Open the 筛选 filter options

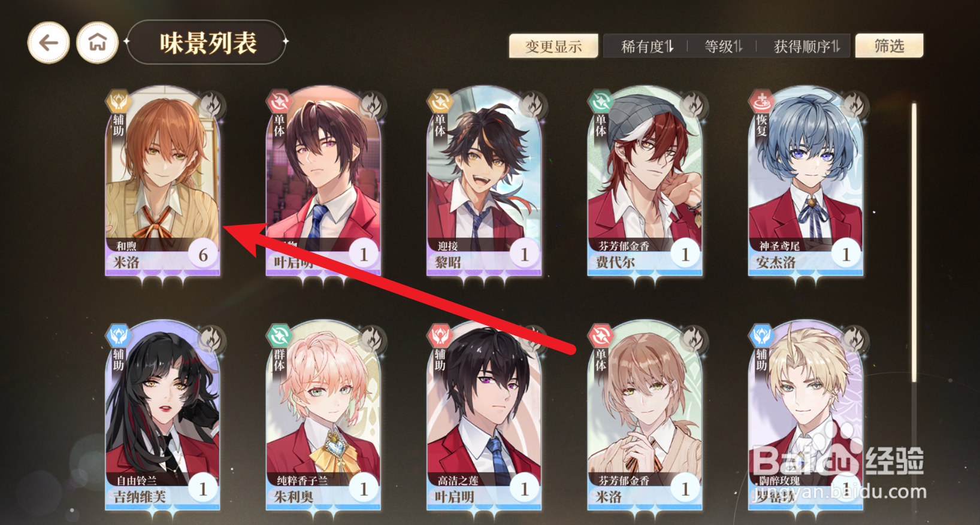(889, 45)
